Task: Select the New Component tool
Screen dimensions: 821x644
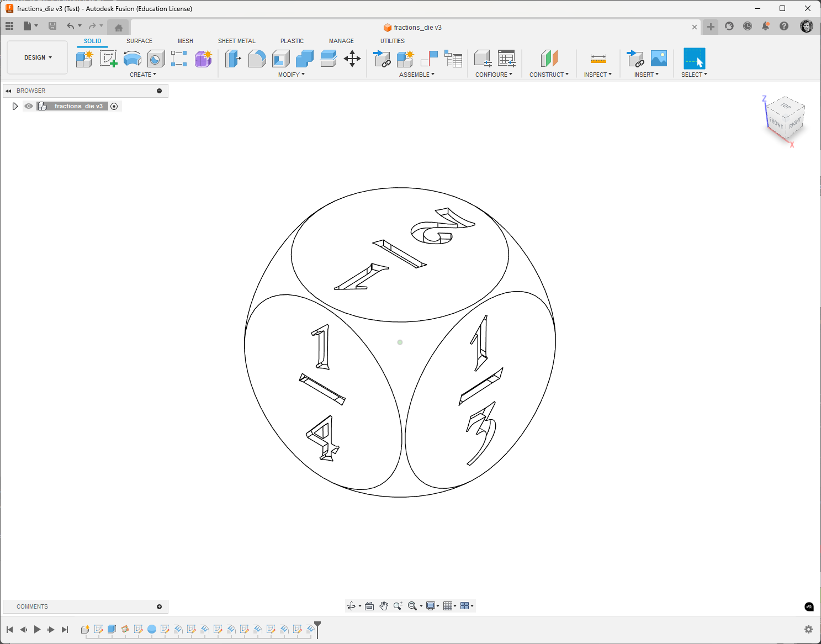Action: pos(84,59)
